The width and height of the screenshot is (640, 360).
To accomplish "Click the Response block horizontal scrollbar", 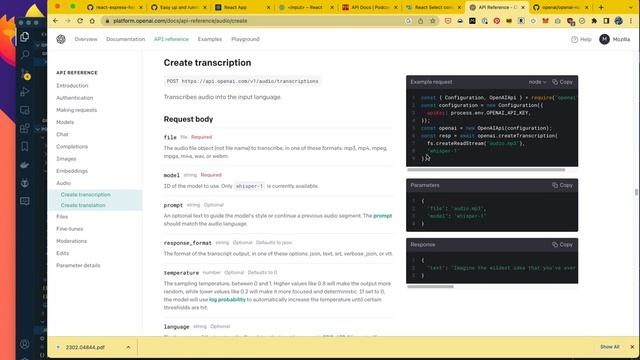I will [430, 287].
